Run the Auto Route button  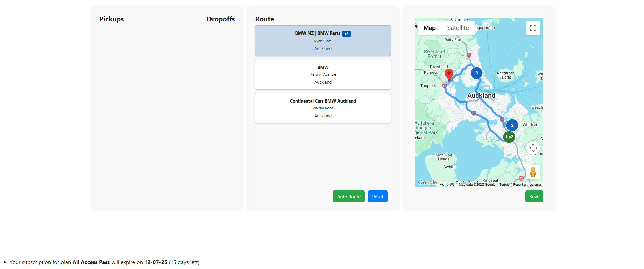coord(349,197)
